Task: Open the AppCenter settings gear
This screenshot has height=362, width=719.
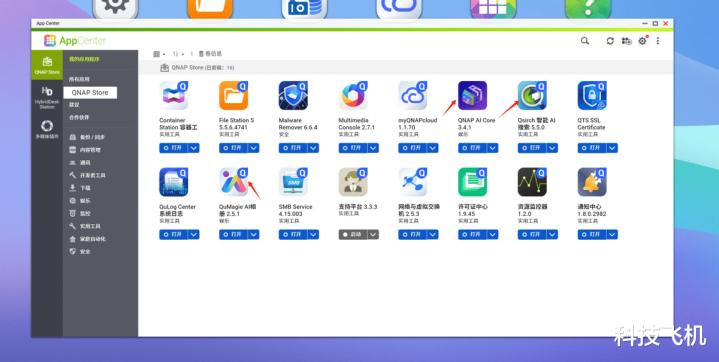Action: coord(642,41)
